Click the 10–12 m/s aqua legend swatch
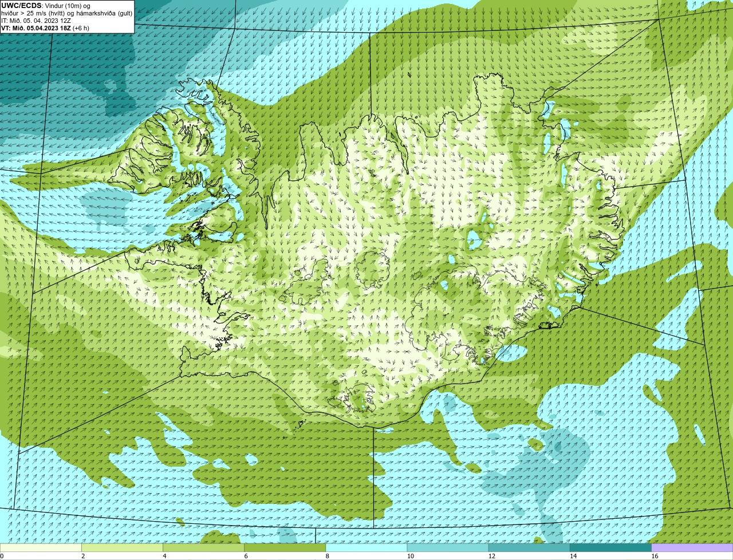 (448, 547)
